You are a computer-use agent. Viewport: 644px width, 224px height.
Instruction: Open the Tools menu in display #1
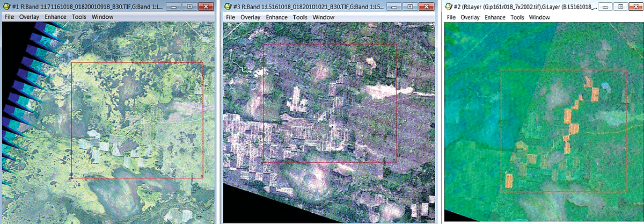coord(79,17)
